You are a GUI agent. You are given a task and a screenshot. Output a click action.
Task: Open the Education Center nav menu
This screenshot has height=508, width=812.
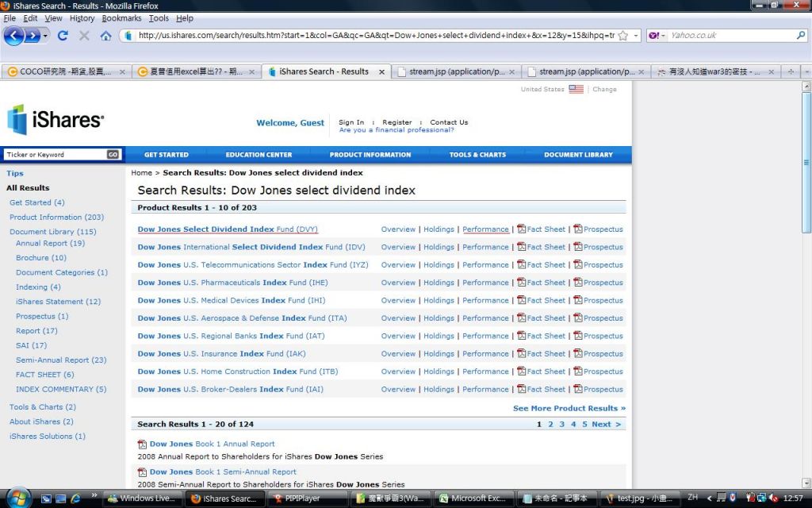[259, 155]
